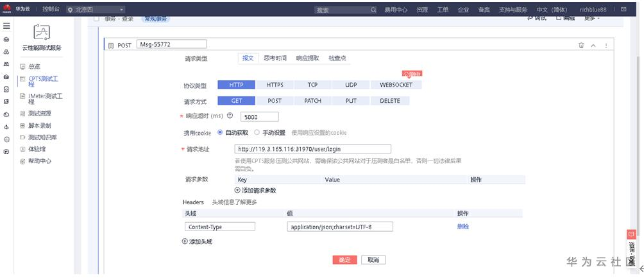Click the Huawei Cloud logo

(x=6, y=9)
